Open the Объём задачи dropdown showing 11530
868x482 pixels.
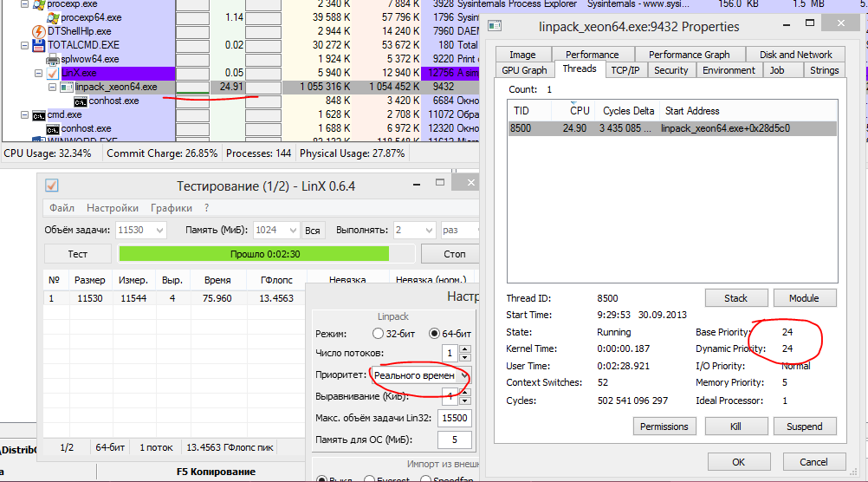click(159, 230)
